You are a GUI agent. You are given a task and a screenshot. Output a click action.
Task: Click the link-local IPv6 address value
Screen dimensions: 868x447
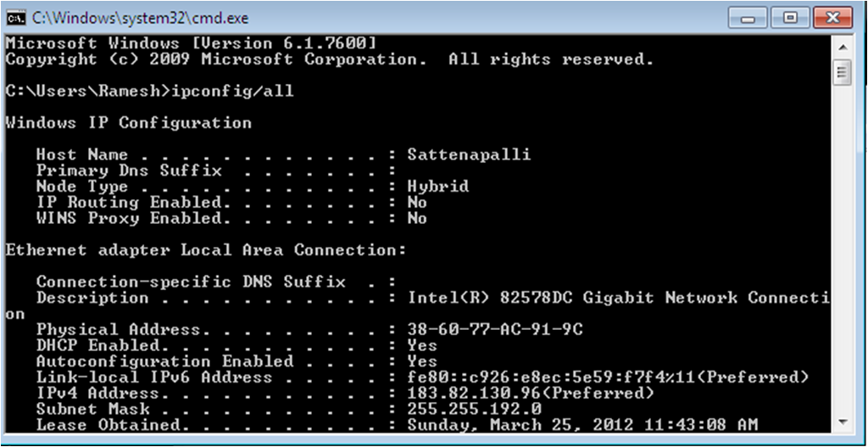click(608, 377)
